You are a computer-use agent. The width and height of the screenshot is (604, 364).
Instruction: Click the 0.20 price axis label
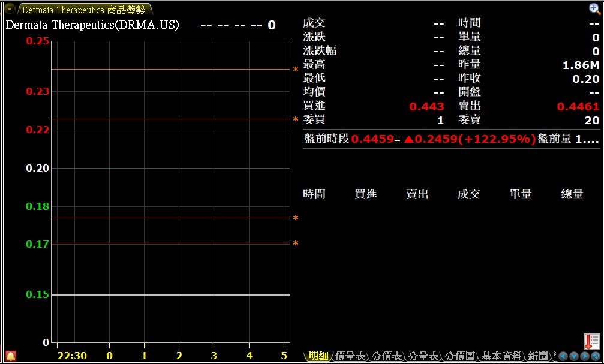point(38,168)
